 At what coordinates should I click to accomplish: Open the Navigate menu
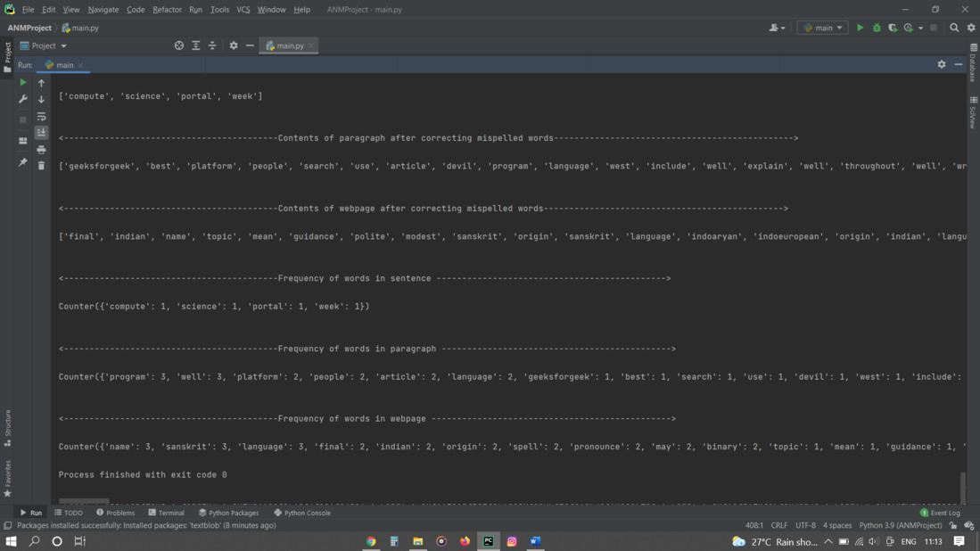point(103,10)
